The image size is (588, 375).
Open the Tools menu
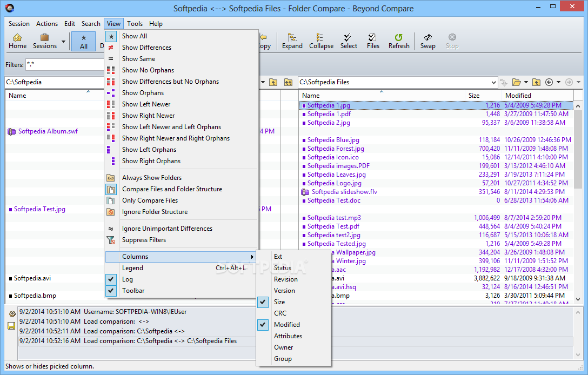[x=135, y=24]
